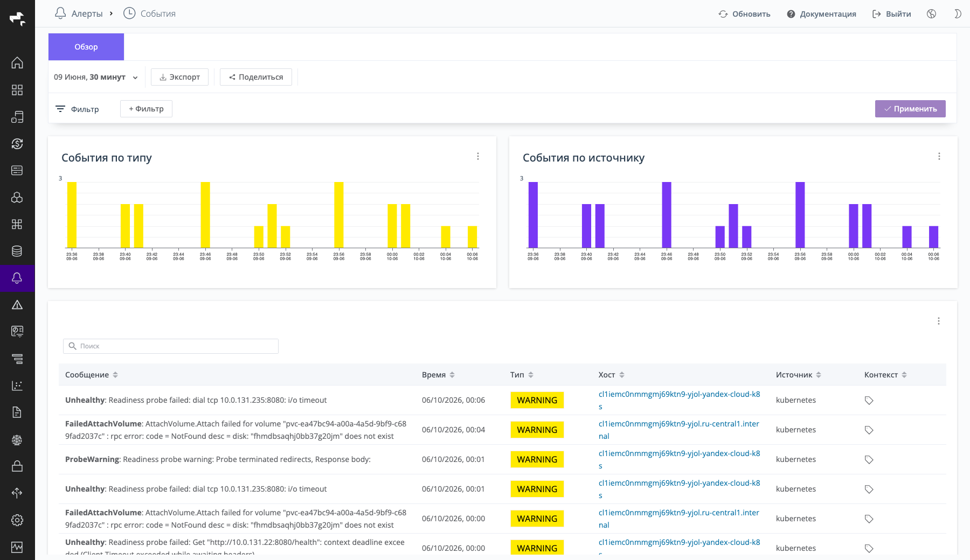
Task: Open the database stack icon in sidebar
Action: pos(17,251)
